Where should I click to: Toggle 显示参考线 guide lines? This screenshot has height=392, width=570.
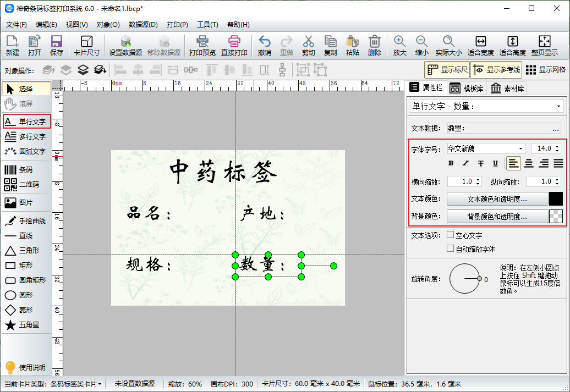coord(496,69)
